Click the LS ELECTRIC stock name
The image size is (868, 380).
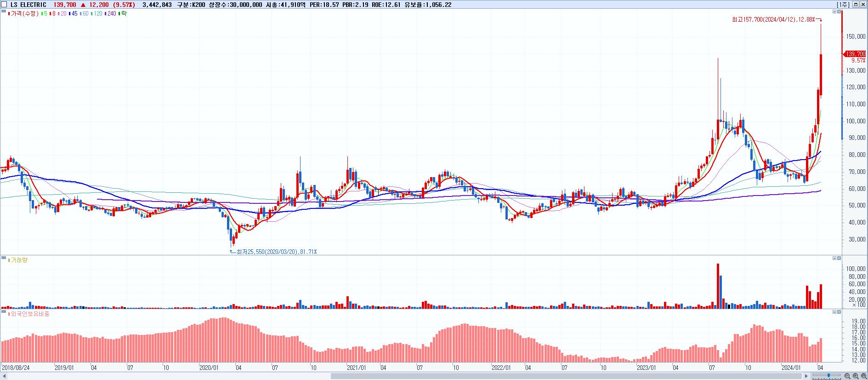tap(28, 5)
